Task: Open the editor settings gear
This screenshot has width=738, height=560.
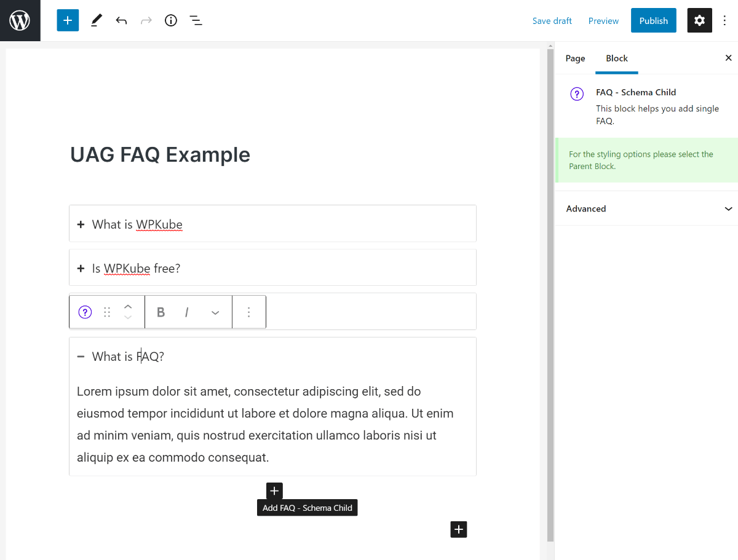Action: point(699,20)
